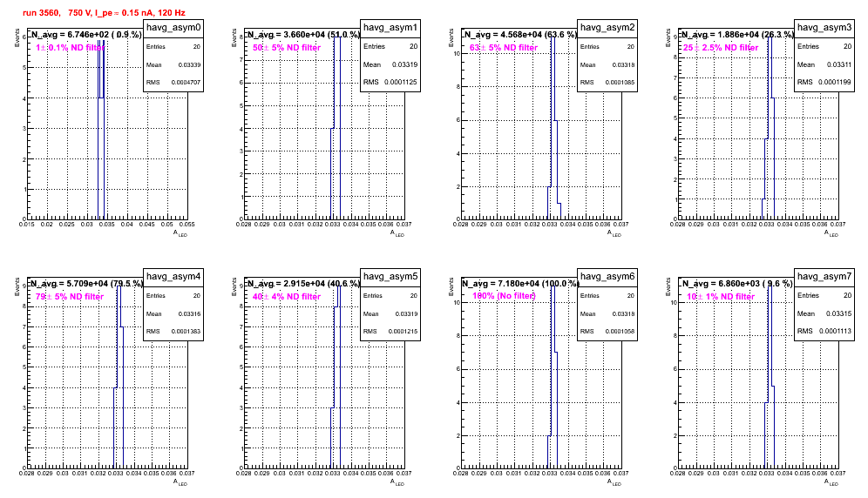The image size is (868, 498).
Task: Select the havg_asym1 stats box title
Action: (390, 28)
